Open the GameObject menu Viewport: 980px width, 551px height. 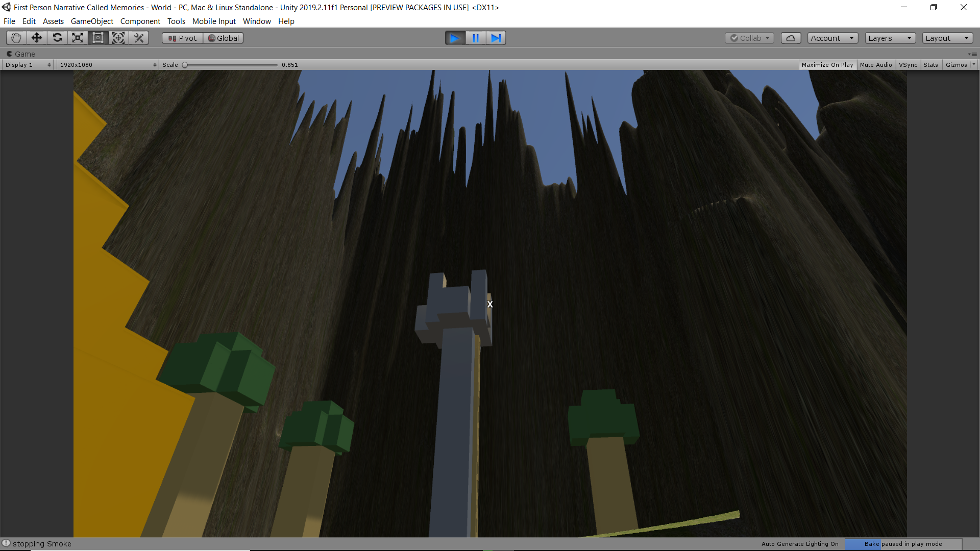coord(92,21)
